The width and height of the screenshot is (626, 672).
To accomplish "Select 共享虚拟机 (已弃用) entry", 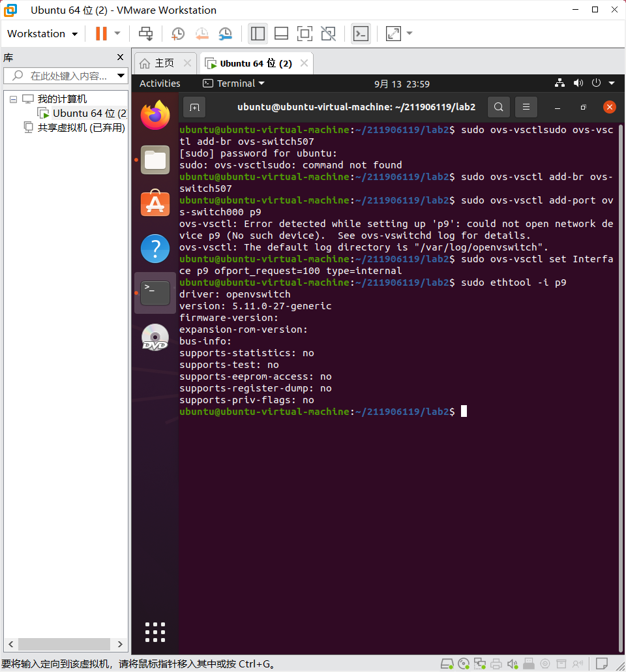I will 81,128.
